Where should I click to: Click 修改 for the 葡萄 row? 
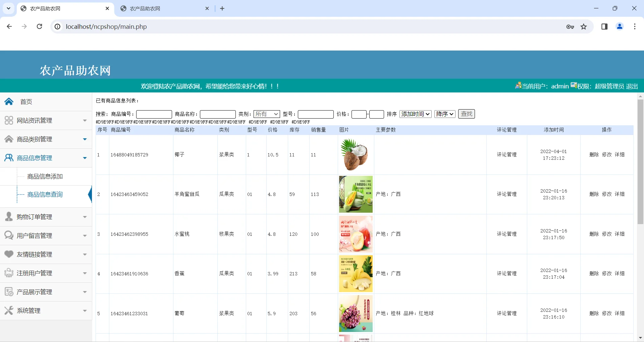[x=607, y=314]
